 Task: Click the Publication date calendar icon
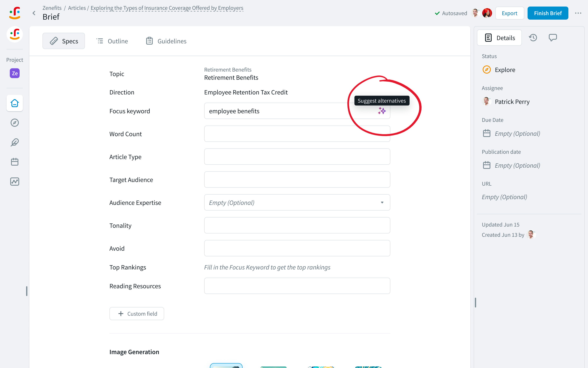(487, 165)
